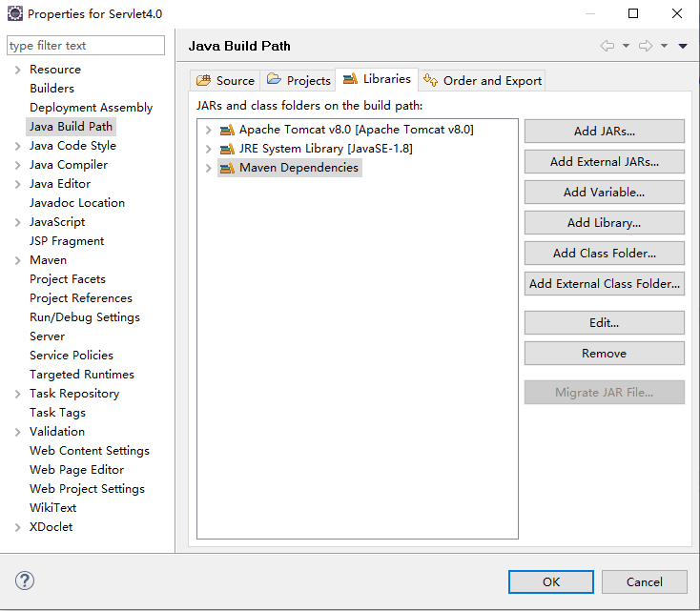
Task: Click the JRE System Library icon
Action: point(227,149)
